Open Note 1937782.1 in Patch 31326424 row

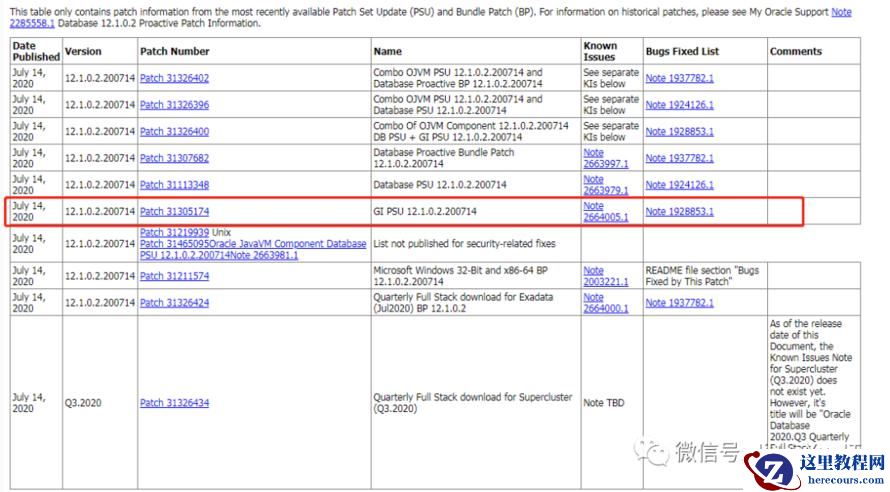coord(679,303)
